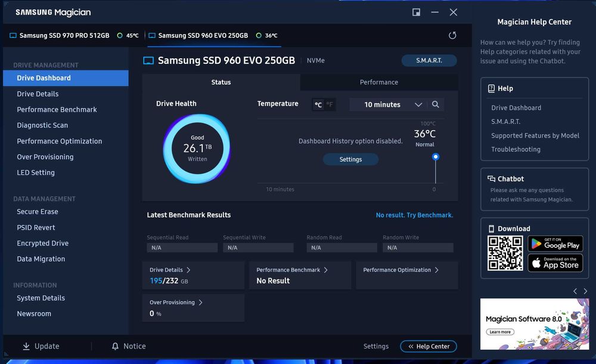Click the temperature graph current-point marker

point(436,157)
